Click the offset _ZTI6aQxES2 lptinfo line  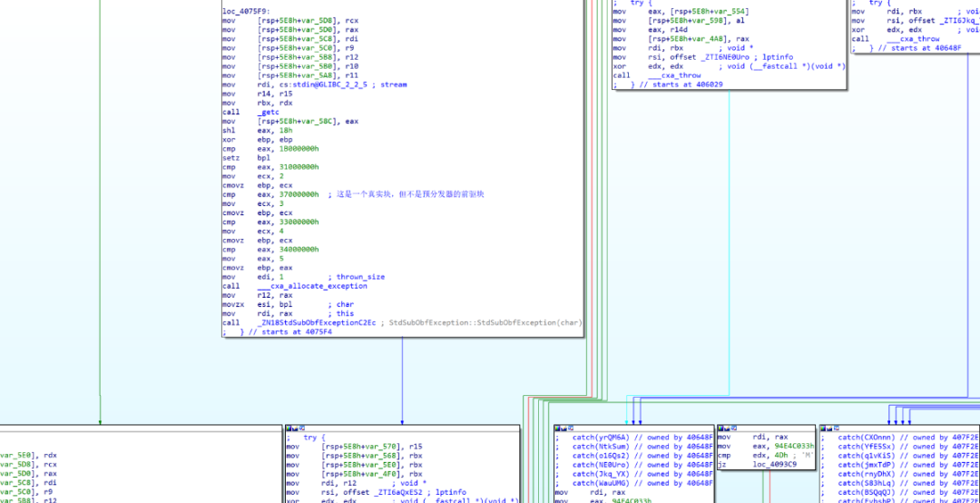coord(377,492)
